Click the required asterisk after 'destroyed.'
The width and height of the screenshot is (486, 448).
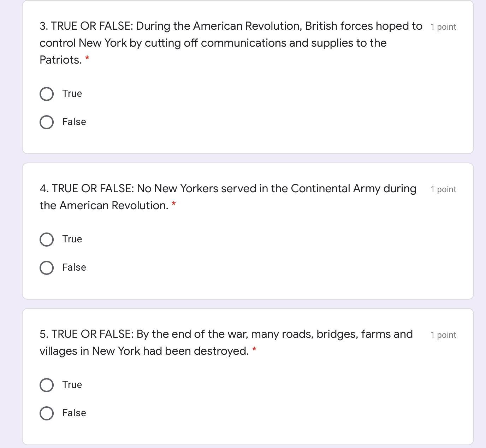tap(254, 349)
